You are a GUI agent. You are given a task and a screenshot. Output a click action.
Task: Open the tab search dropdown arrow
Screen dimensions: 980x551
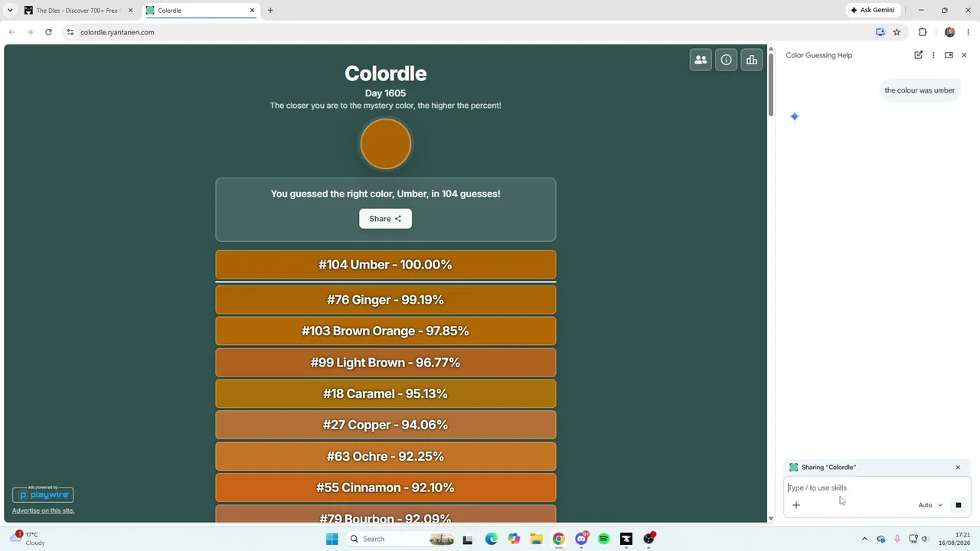tap(10, 11)
